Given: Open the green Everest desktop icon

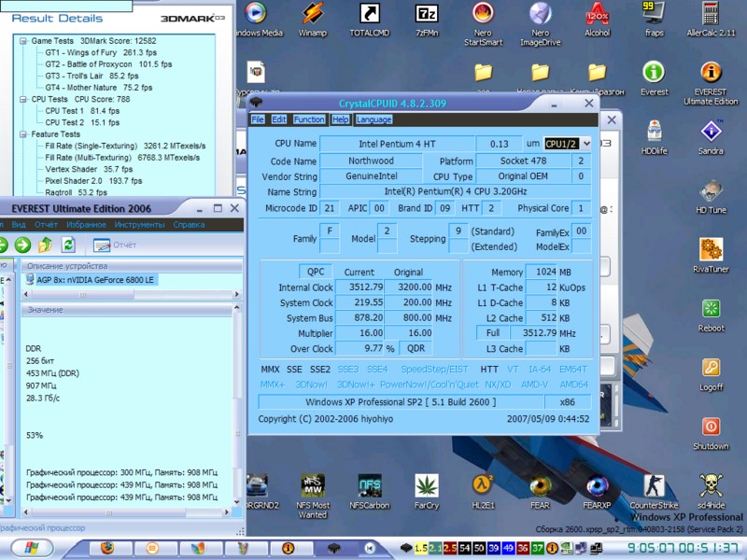Looking at the screenshot, I should tap(655, 78).
